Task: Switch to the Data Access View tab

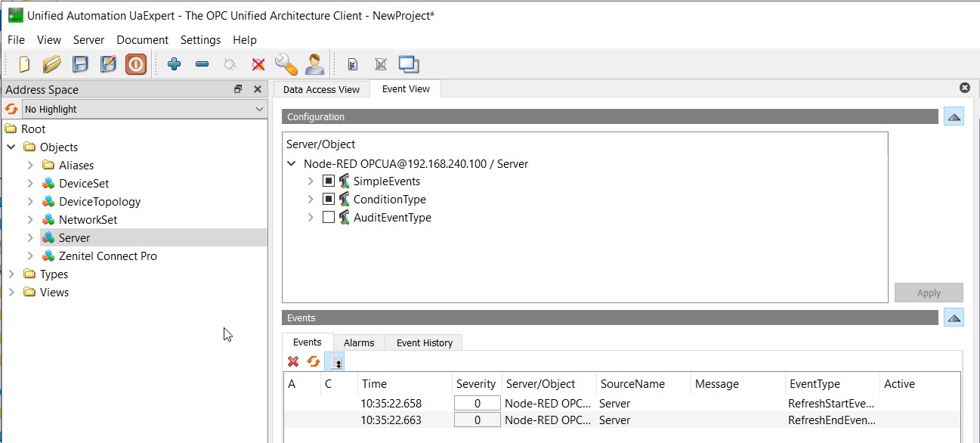Action: click(321, 89)
